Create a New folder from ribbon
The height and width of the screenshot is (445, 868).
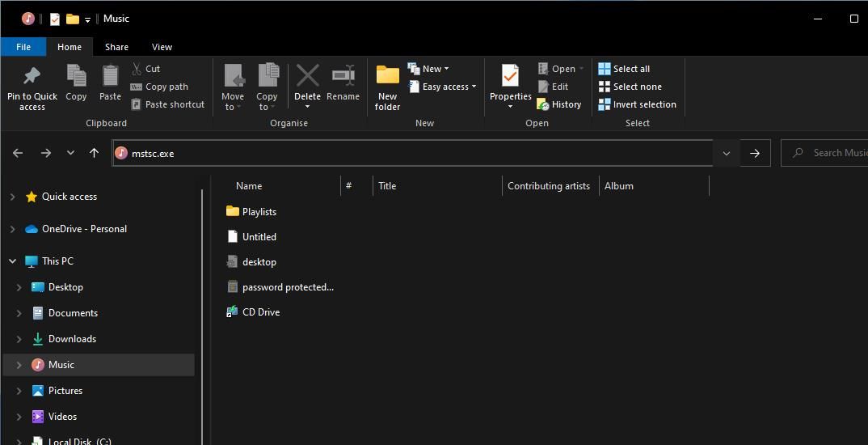click(387, 87)
